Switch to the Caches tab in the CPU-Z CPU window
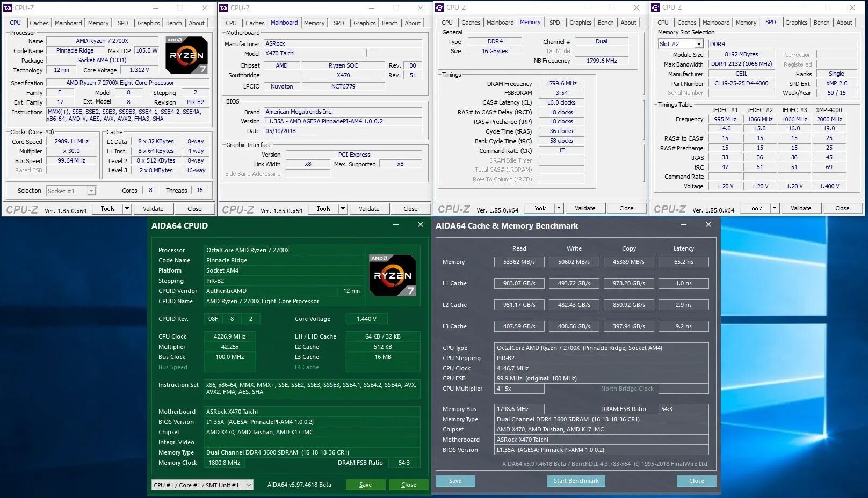This screenshot has height=498, width=868. [39, 23]
